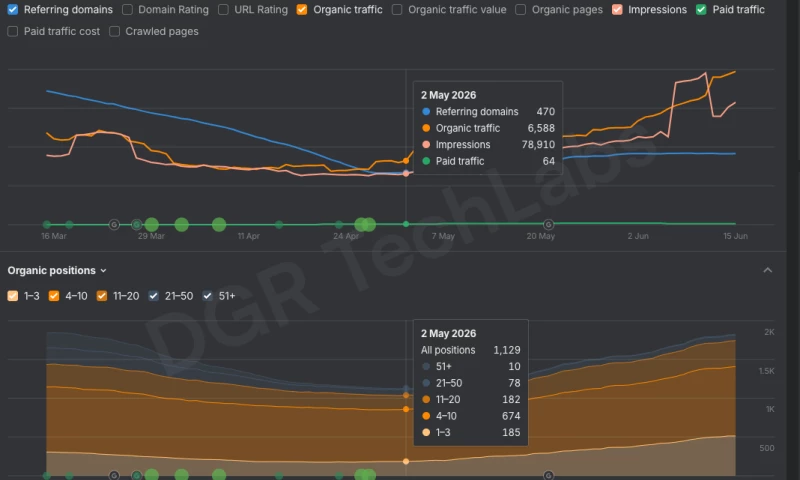Enable the URL Rating checkbox
Screen dimensions: 800x480
coord(223,10)
